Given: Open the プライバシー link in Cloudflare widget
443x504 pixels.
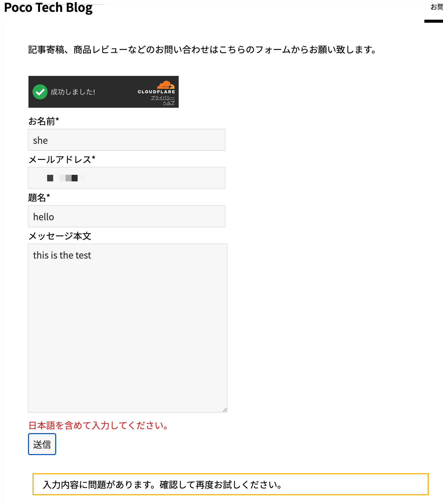Looking at the screenshot, I should (163, 98).
